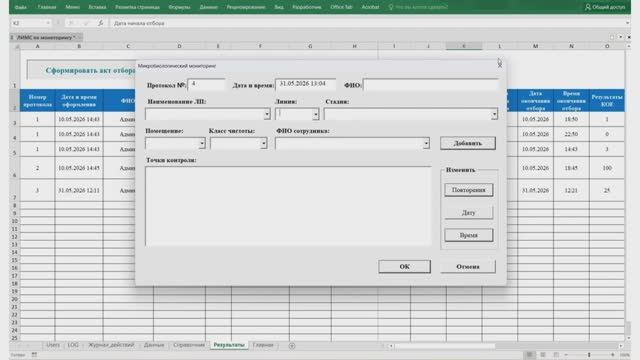Viewport: 640px width, 360px height.
Task: Switch to the Users sheet tab
Action: (53, 345)
